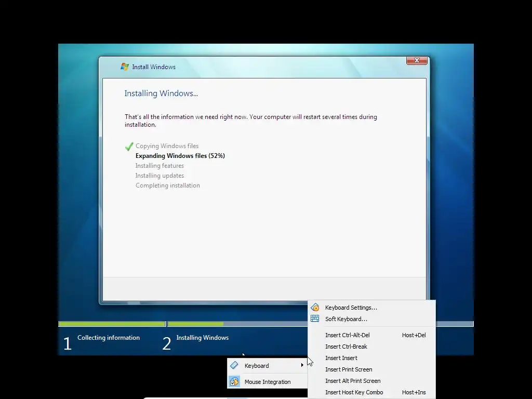Screen dimensions: 532x399
Task: Click the Windows flag logo icon
Action: [x=125, y=66]
